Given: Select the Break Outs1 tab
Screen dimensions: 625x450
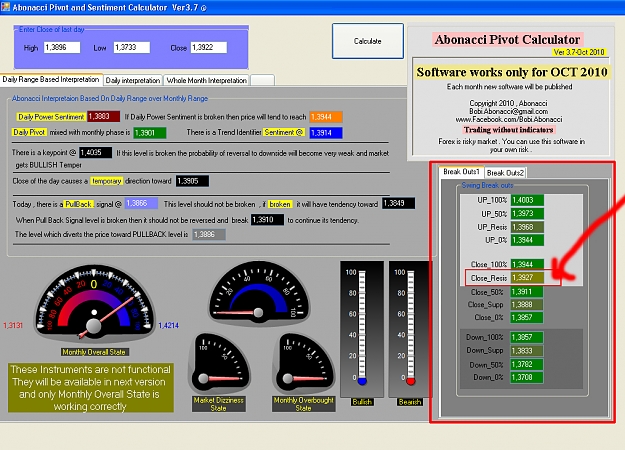Looking at the screenshot, I should [x=461, y=172].
